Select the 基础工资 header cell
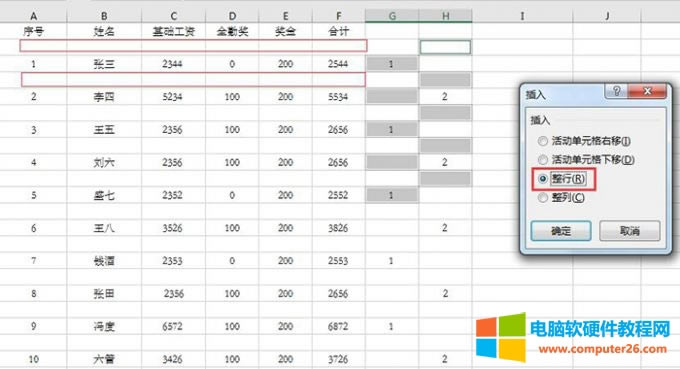This screenshot has height=369, width=680. (x=173, y=31)
